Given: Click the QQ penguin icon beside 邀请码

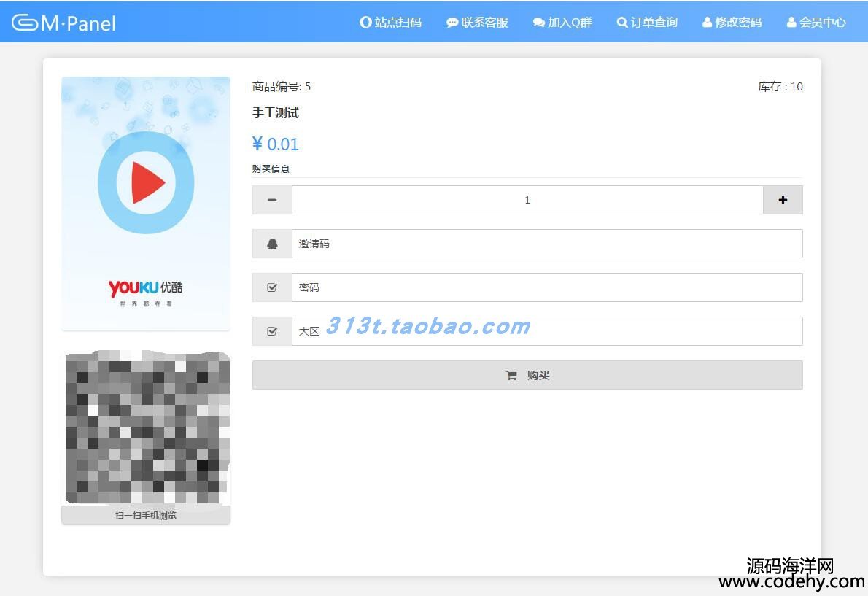Looking at the screenshot, I should click(x=272, y=244).
